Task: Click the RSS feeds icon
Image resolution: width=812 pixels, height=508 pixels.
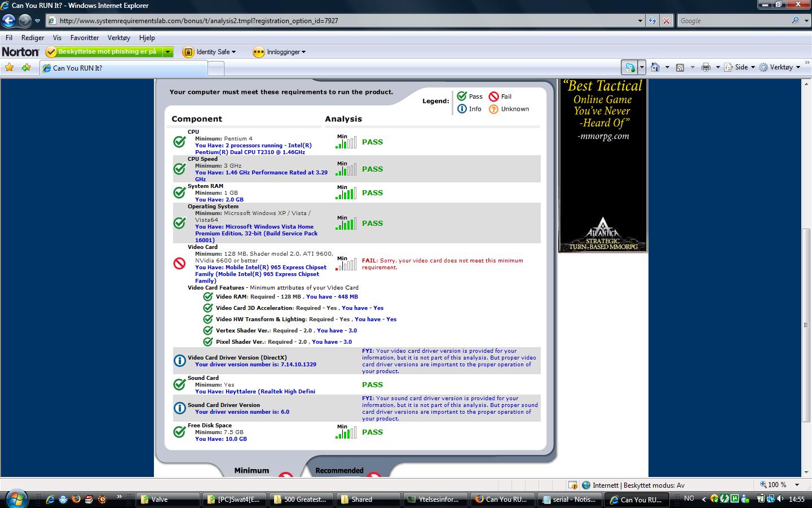Action: 680,67
